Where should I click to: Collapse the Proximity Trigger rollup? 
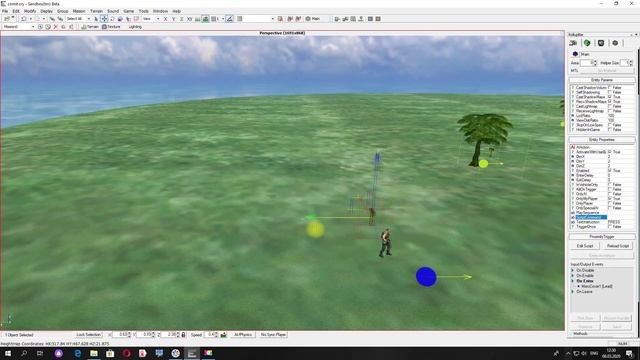tap(602, 237)
